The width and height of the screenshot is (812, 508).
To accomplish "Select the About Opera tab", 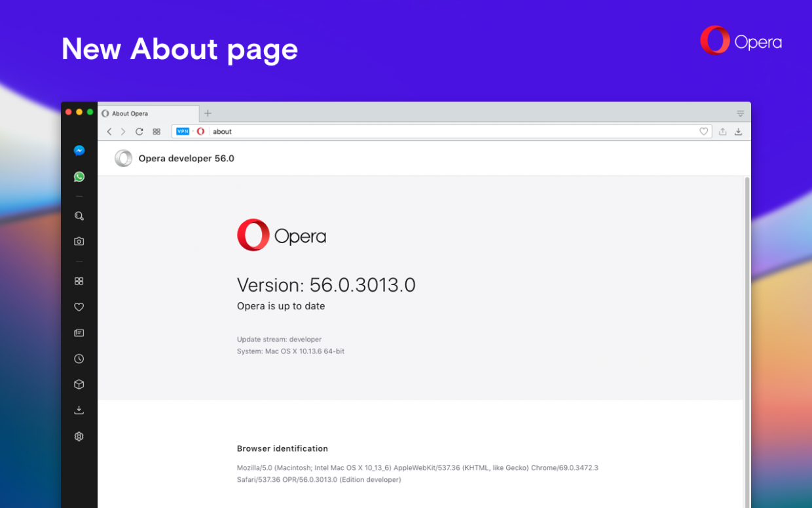I will [x=149, y=113].
